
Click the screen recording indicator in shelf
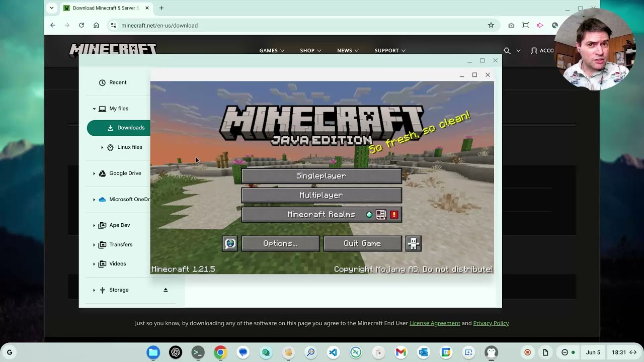pyautogui.click(x=527, y=352)
